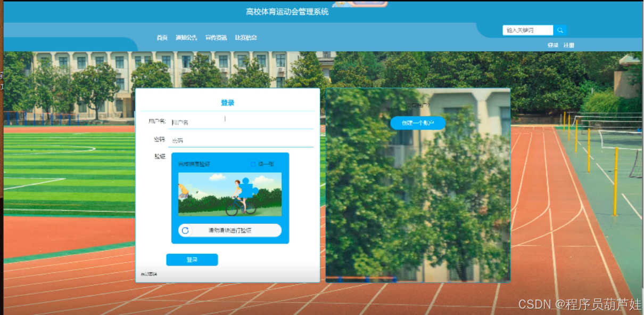Screen dimensions: 644x315
Task: Open the 宣传资讯 menu item
Action: point(216,38)
